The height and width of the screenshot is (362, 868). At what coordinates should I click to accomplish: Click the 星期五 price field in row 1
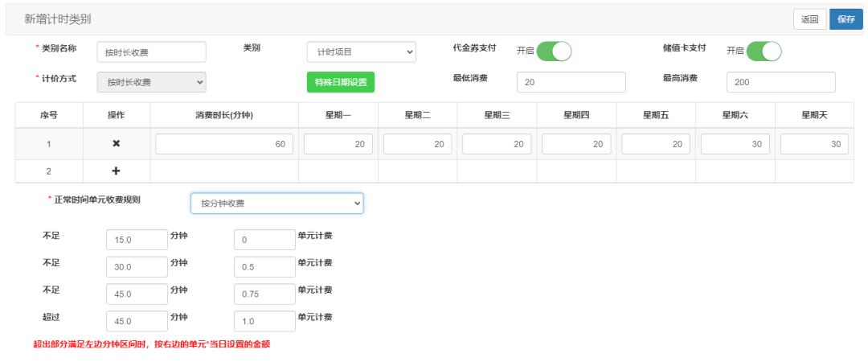tap(656, 144)
